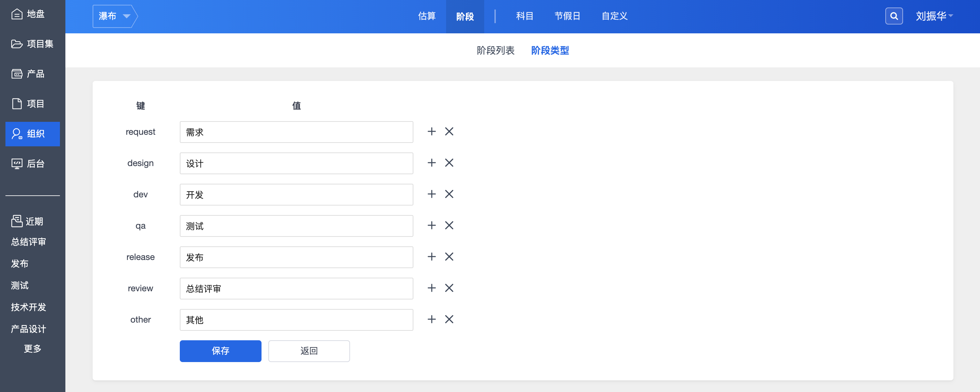Add a row after the qa stage

click(x=431, y=226)
